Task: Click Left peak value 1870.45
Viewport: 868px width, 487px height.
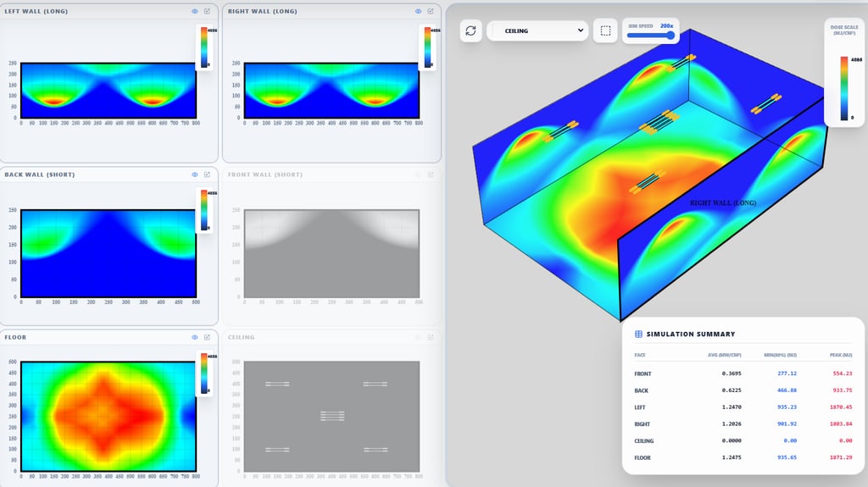Action: point(841,407)
